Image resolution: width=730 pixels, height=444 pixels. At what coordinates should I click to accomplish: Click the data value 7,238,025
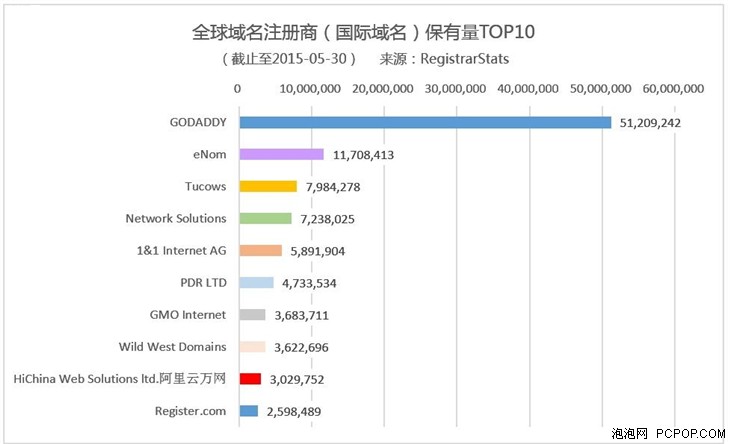pyautogui.click(x=327, y=219)
